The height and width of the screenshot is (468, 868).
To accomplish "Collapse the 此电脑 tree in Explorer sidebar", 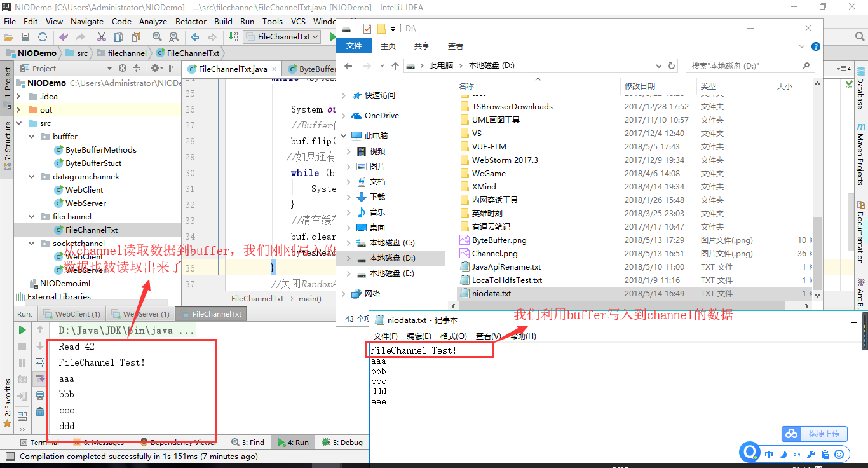I will (344, 135).
